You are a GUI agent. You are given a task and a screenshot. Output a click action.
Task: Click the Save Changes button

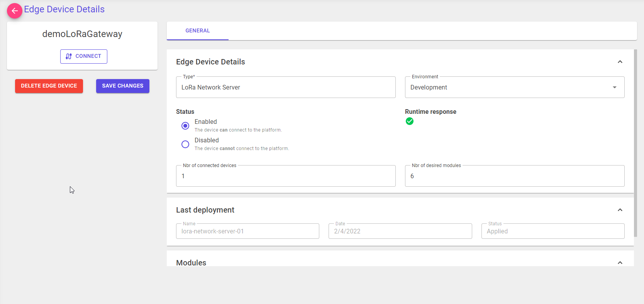tap(122, 86)
